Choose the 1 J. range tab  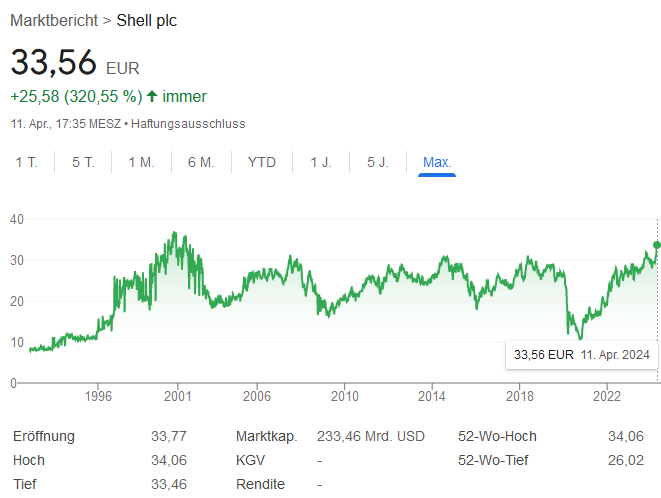point(321,162)
